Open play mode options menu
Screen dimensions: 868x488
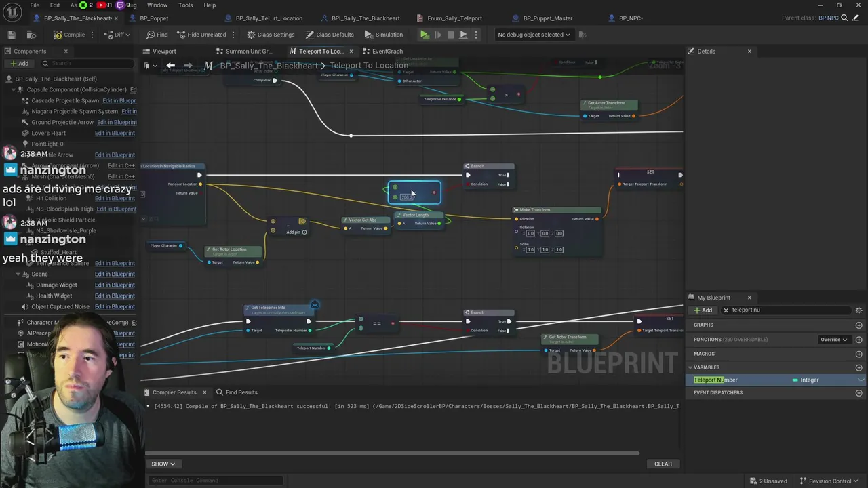tap(476, 35)
